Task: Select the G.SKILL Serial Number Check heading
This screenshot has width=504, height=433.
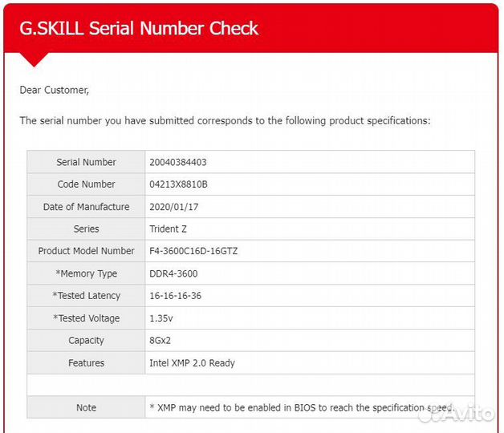Action: click(139, 28)
